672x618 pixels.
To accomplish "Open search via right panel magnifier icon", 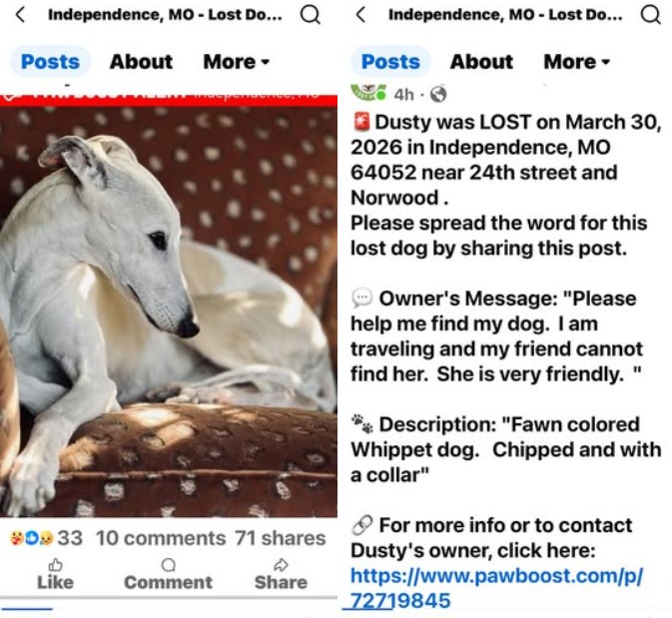I will (x=650, y=15).
